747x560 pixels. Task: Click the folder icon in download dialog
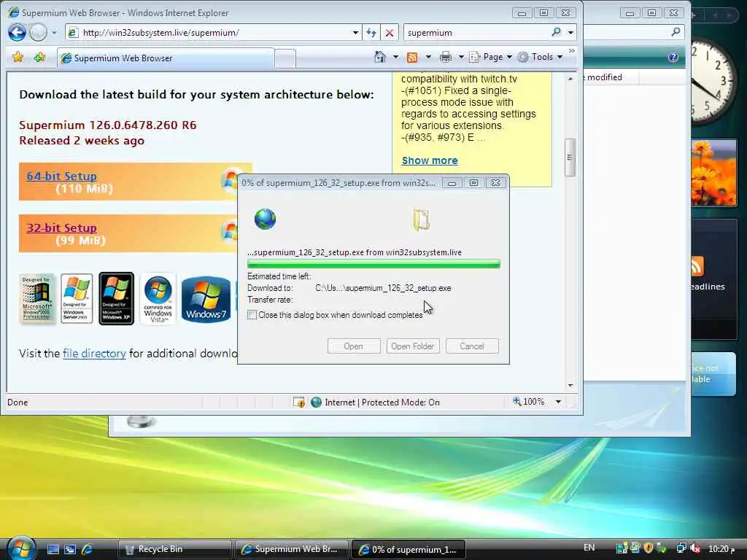pos(421,219)
